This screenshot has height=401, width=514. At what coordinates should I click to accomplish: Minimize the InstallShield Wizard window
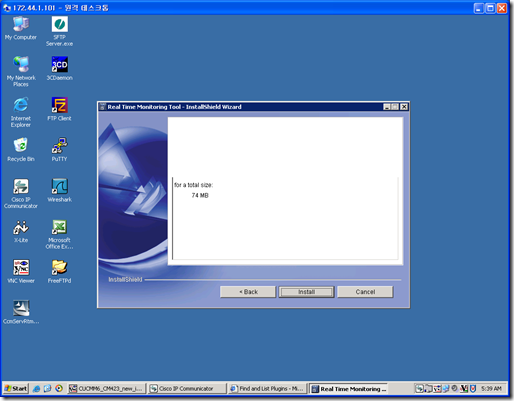387,107
